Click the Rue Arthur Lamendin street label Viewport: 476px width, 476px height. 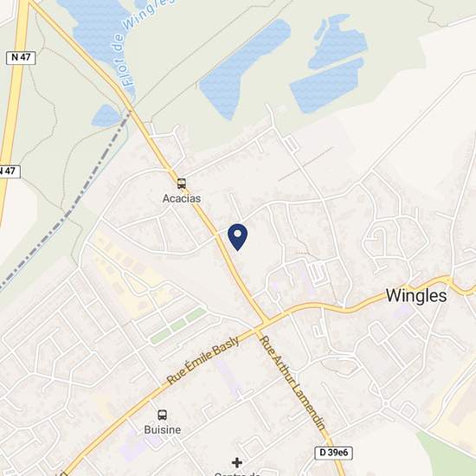[x=293, y=383]
